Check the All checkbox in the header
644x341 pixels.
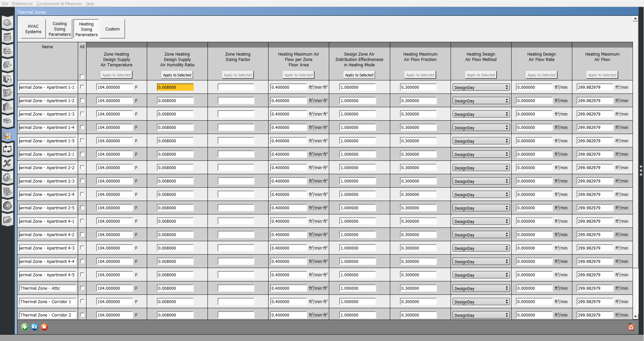tap(81, 76)
